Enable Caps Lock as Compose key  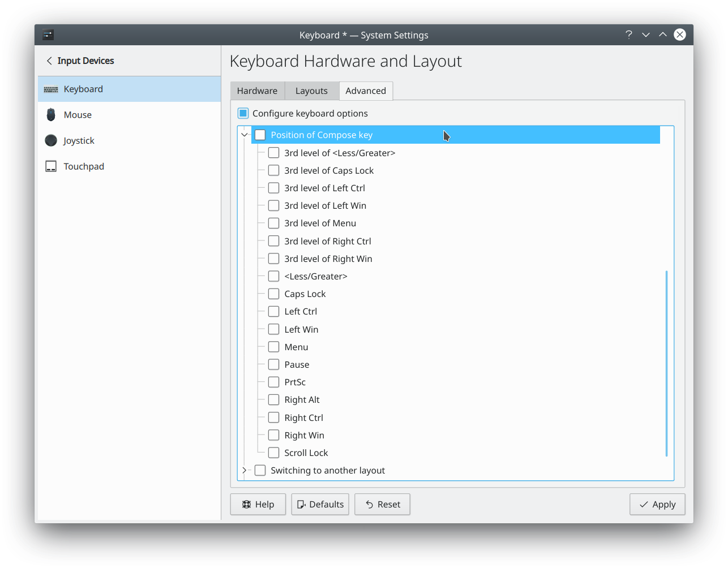[274, 294]
